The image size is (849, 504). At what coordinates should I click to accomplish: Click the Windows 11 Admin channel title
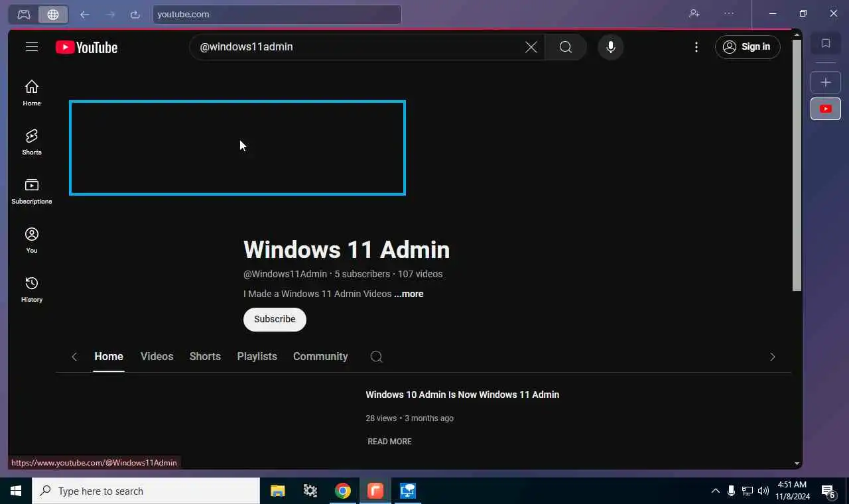[x=346, y=250]
